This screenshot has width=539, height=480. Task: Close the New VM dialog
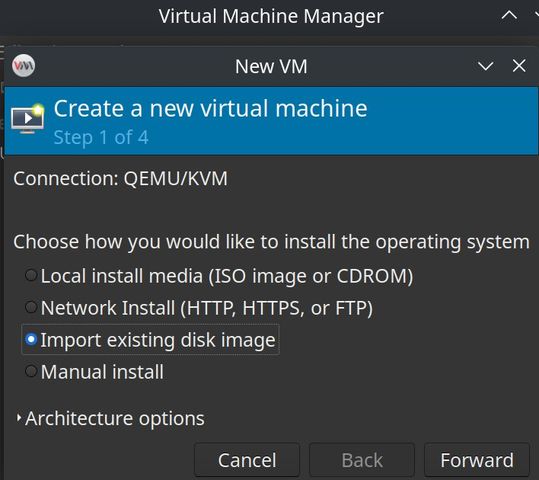(519, 65)
